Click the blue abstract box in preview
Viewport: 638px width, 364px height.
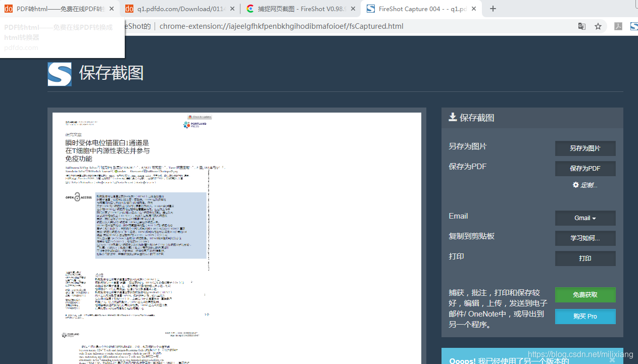pos(151,225)
